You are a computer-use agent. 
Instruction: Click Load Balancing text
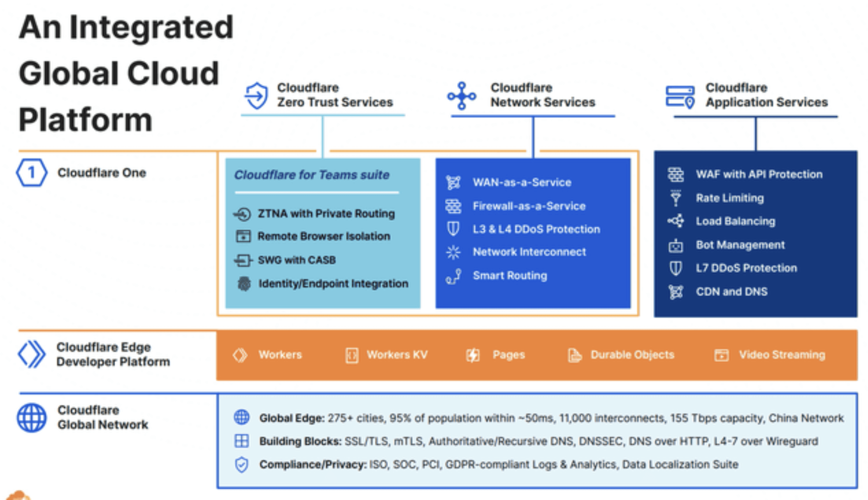coord(736,221)
